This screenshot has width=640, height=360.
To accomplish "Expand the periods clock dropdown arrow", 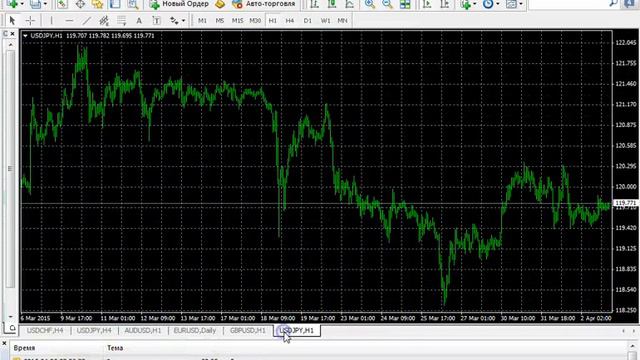I will [498, 4].
